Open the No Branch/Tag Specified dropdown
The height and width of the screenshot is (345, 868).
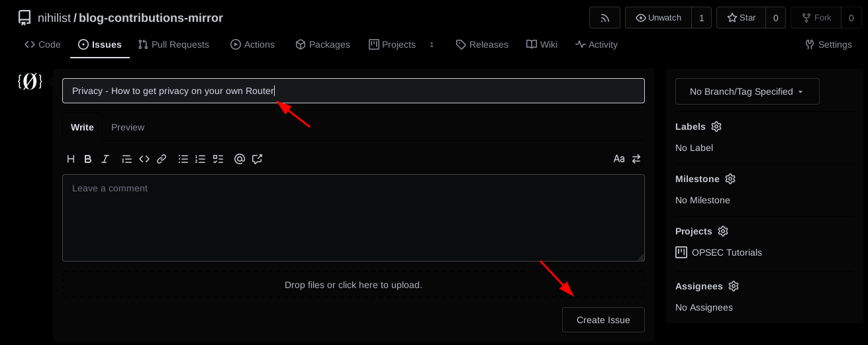(747, 91)
